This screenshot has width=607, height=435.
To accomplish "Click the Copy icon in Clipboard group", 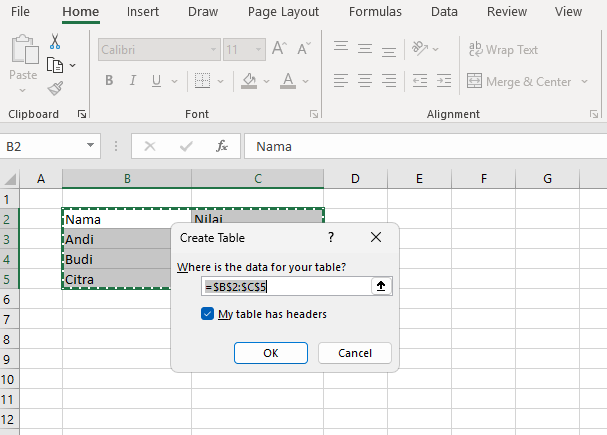I will pyautogui.click(x=55, y=65).
